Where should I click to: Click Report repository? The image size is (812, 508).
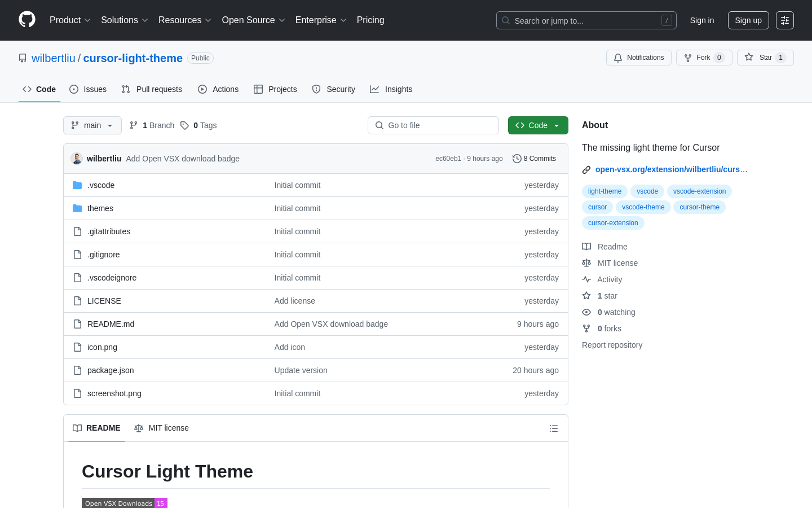pyautogui.click(x=612, y=345)
